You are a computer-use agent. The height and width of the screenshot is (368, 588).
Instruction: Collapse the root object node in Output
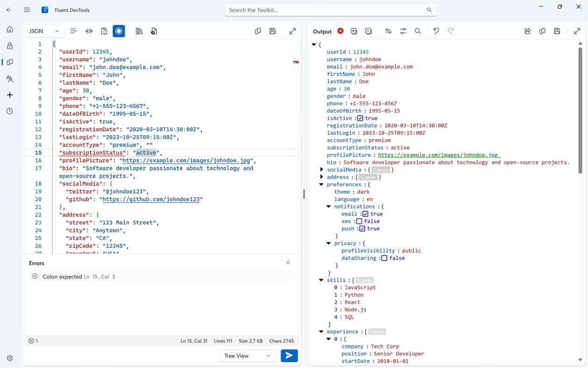pyautogui.click(x=314, y=44)
